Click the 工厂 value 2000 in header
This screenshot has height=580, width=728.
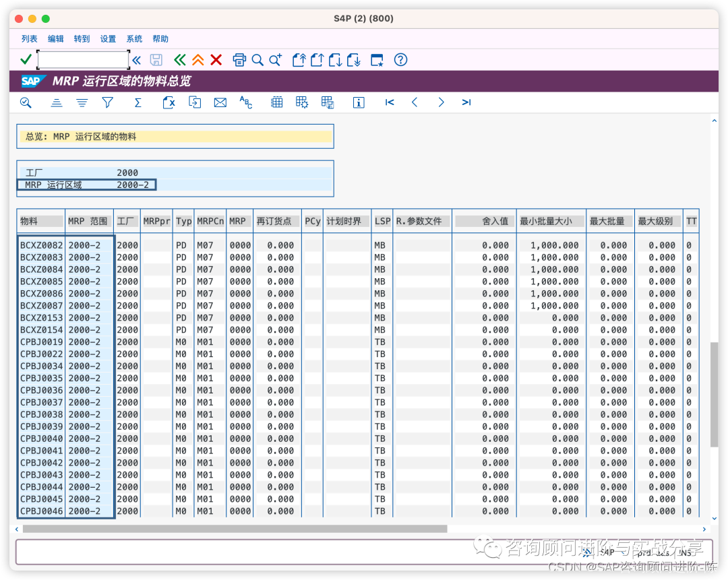pyautogui.click(x=127, y=172)
